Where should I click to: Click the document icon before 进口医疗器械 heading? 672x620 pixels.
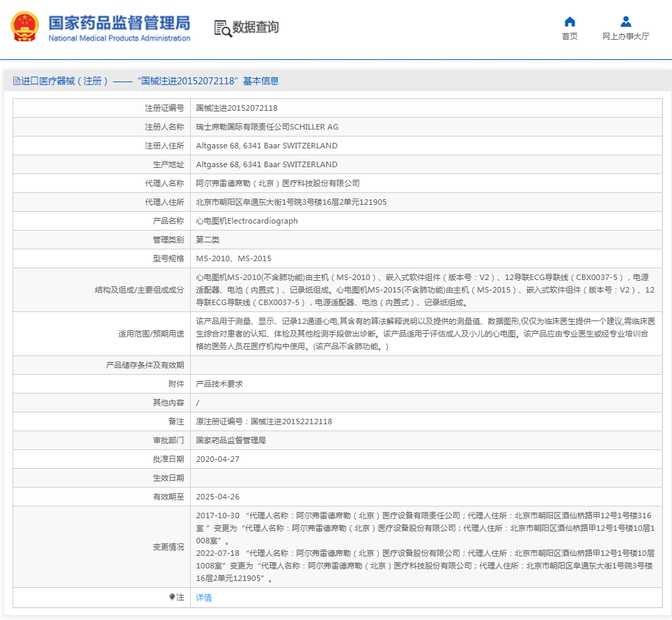[x=16, y=82]
